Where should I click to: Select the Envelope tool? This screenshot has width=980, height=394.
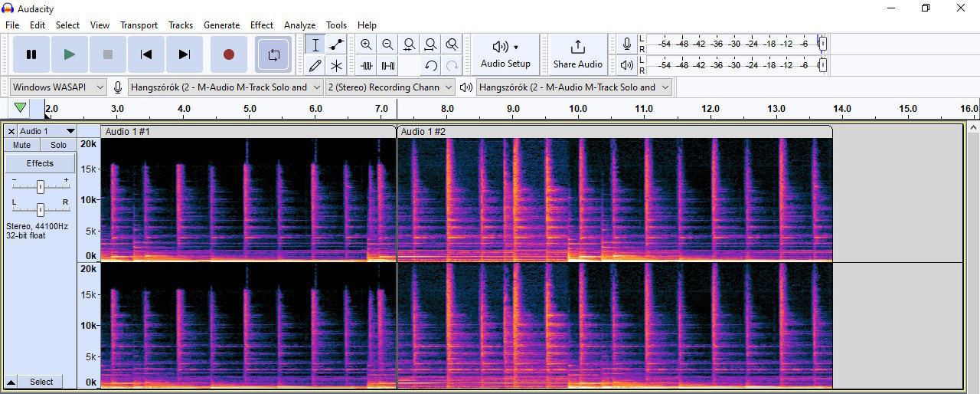336,44
